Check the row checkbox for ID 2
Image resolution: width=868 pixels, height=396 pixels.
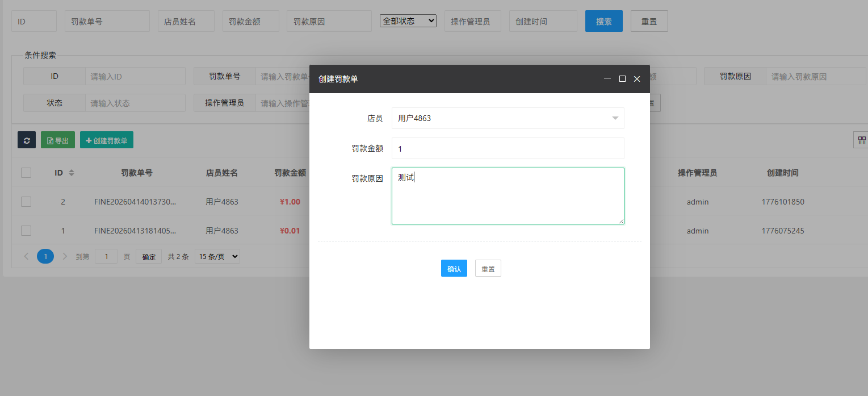(26, 202)
